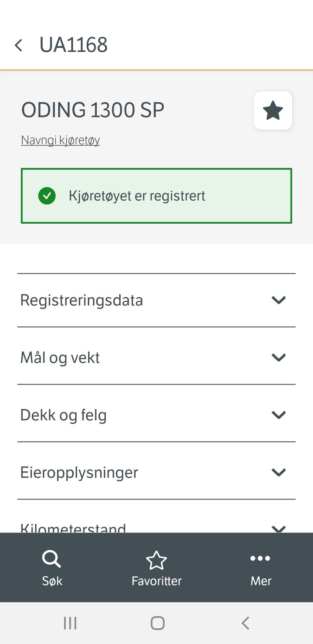Select the Favoritter tab label

coord(156,581)
